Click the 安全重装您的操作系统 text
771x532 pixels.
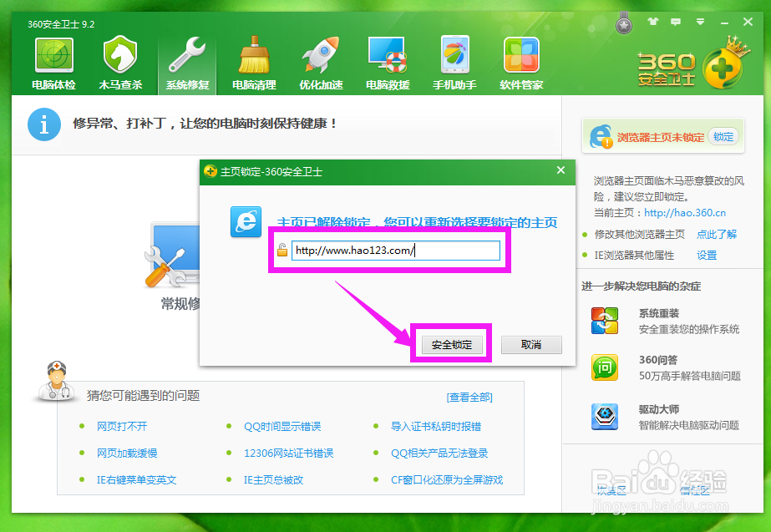click(x=689, y=329)
